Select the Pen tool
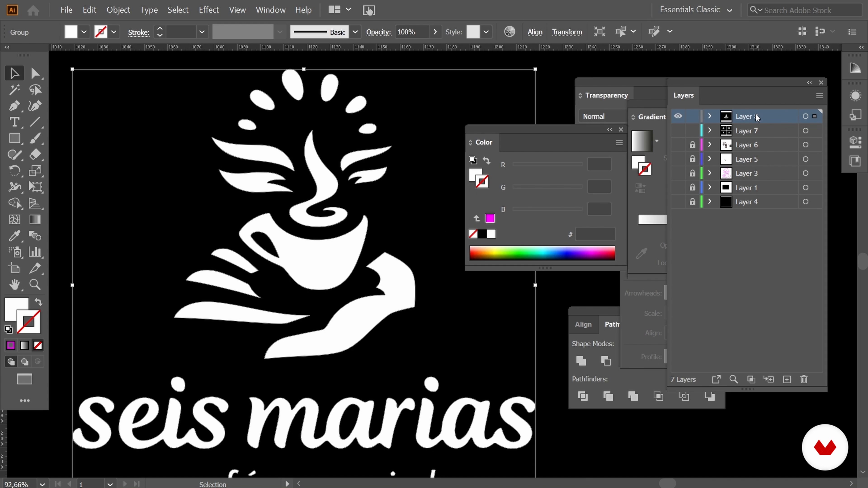This screenshot has height=488, width=868. point(14,106)
